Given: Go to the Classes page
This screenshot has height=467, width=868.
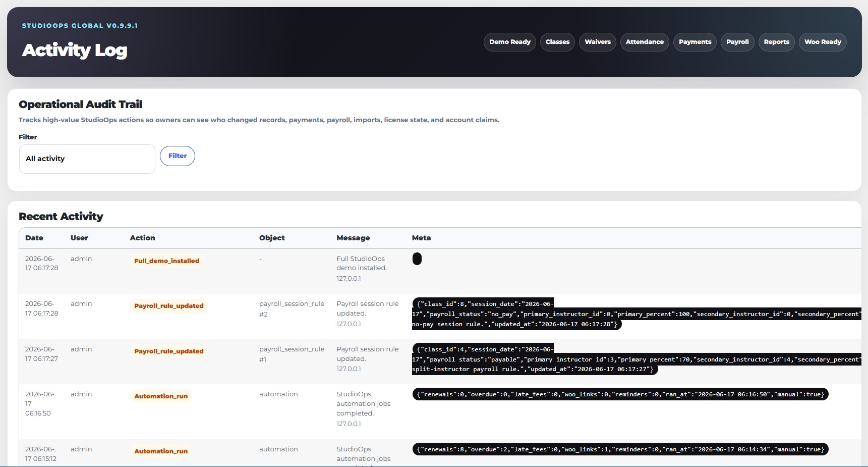Looking at the screenshot, I should pos(557,42).
